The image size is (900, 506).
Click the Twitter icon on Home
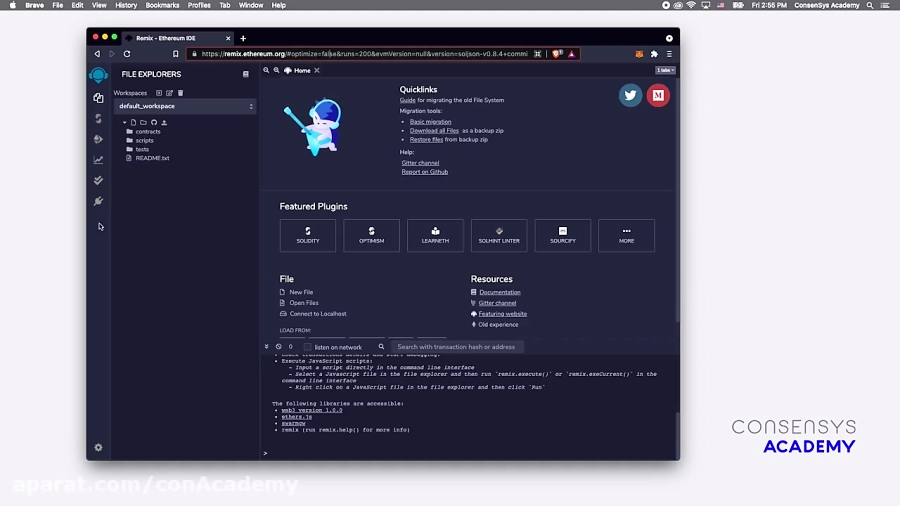click(x=630, y=95)
